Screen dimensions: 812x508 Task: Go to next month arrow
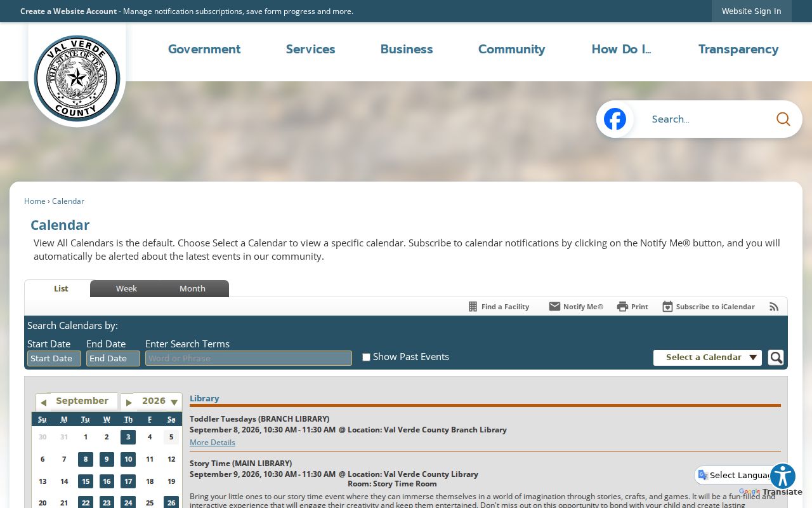point(129,402)
